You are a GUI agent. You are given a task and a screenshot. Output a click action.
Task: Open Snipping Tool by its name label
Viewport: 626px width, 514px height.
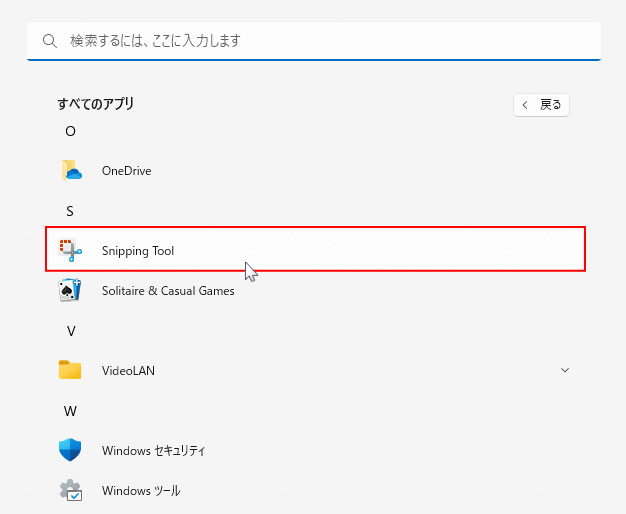[x=138, y=251]
